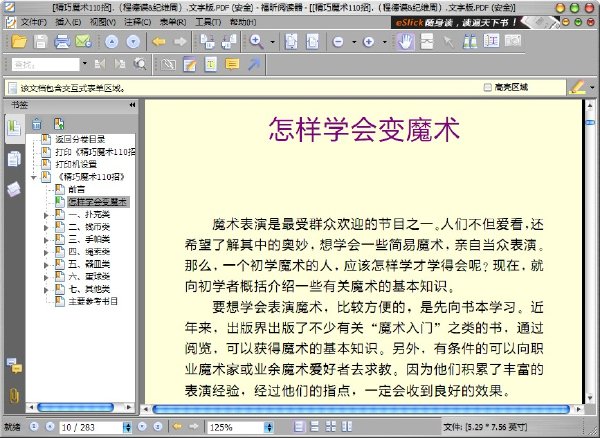Expand the 三、手帕类 bookmark
Image resolution: width=600 pixels, height=438 pixels.
pyautogui.click(x=46, y=240)
